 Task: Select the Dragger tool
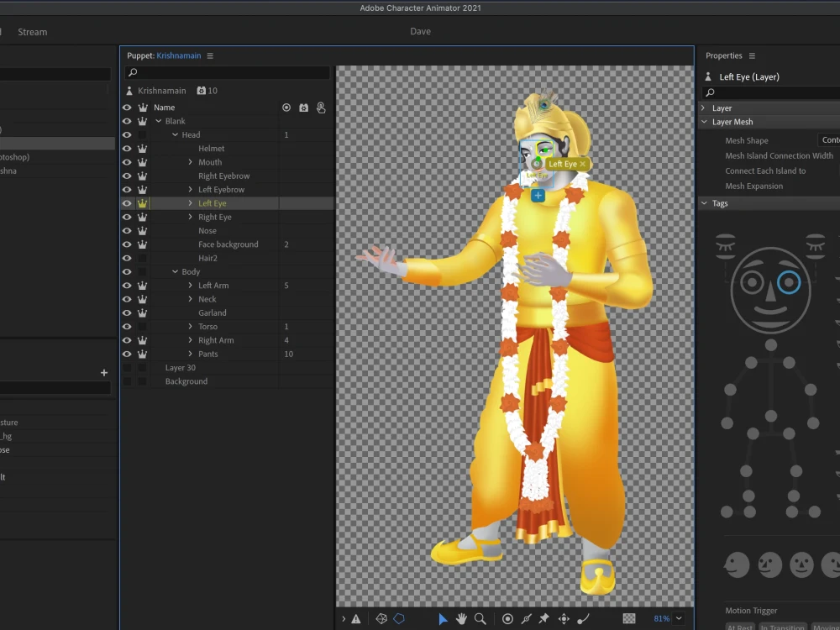tap(564, 619)
